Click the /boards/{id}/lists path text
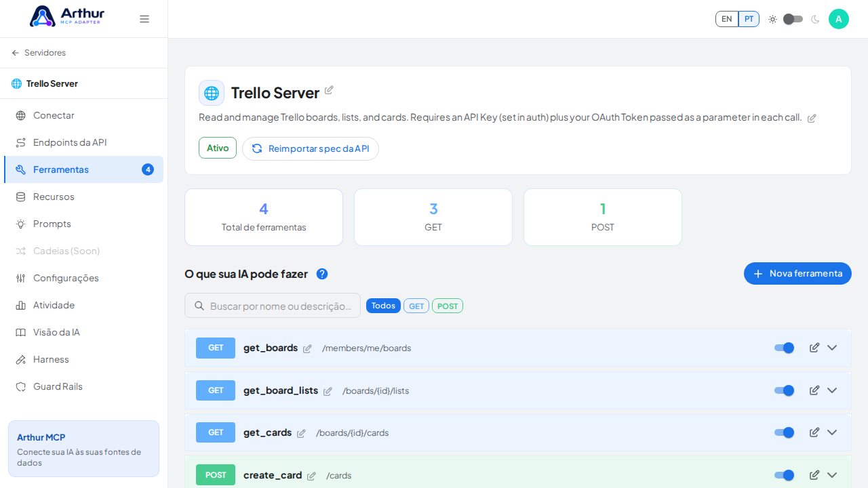Screen dimensions: 868x488 pyautogui.click(x=376, y=391)
